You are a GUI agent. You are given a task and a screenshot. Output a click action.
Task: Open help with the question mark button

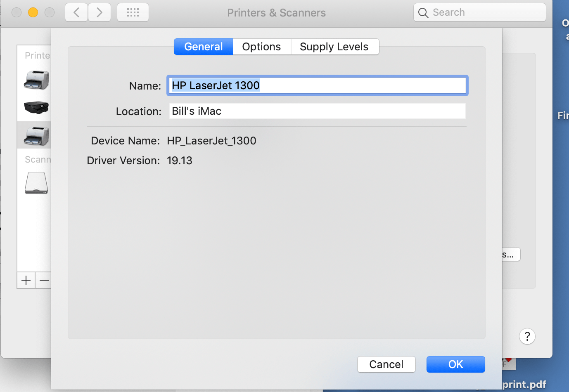[527, 336]
